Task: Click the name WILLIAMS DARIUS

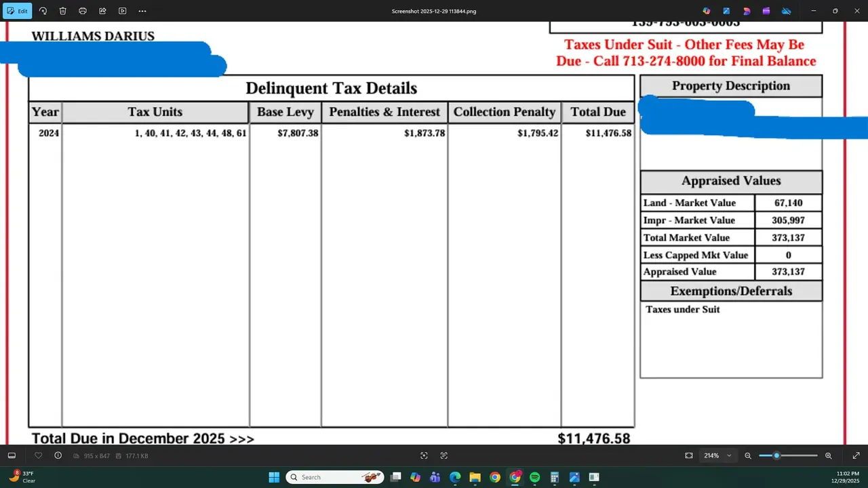Action: [93, 37]
